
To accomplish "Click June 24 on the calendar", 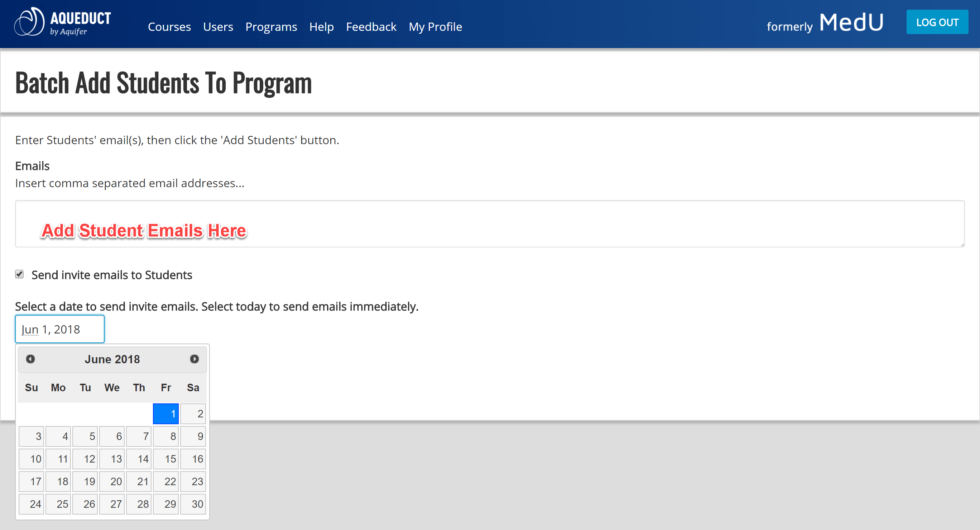I will pos(36,504).
